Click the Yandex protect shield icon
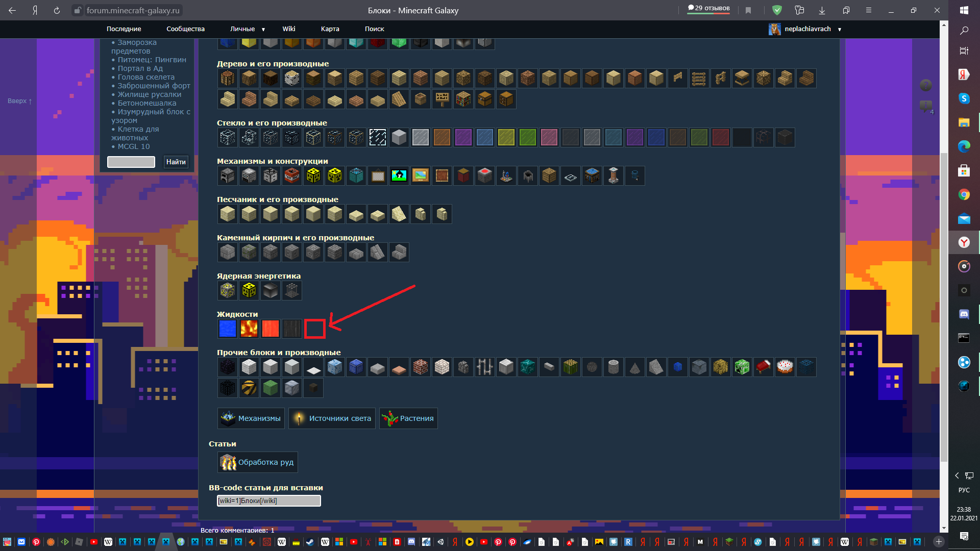Image resolution: width=980 pixels, height=551 pixels. (777, 10)
